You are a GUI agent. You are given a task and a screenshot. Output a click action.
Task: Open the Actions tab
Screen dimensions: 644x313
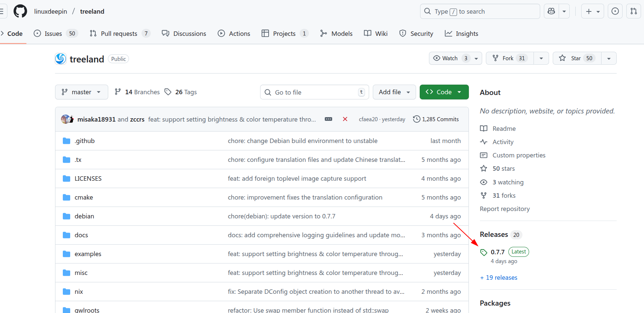pos(234,34)
